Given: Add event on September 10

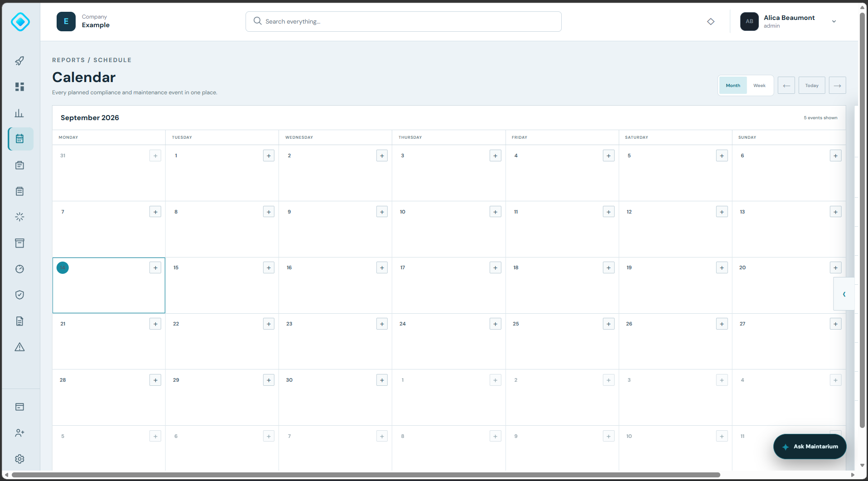Looking at the screenshot, I should [496, 212].
